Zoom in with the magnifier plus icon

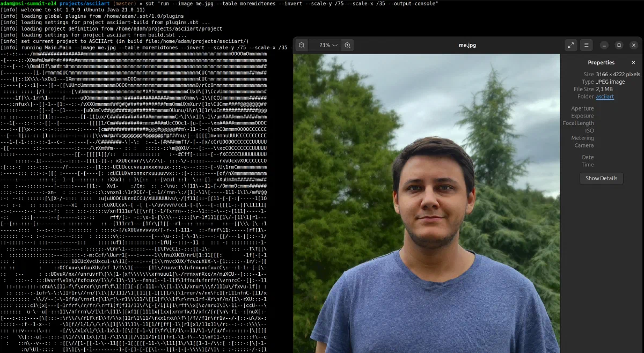(348, 46)
